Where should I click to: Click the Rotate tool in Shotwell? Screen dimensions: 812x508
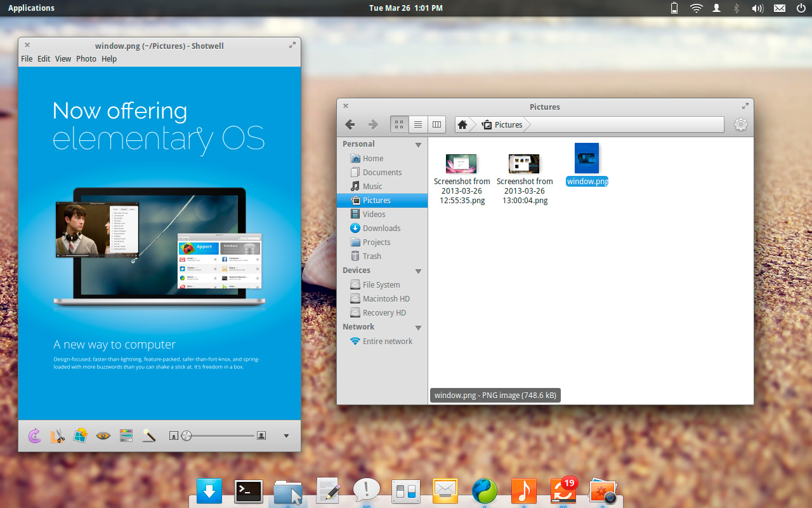pos(35,436)
